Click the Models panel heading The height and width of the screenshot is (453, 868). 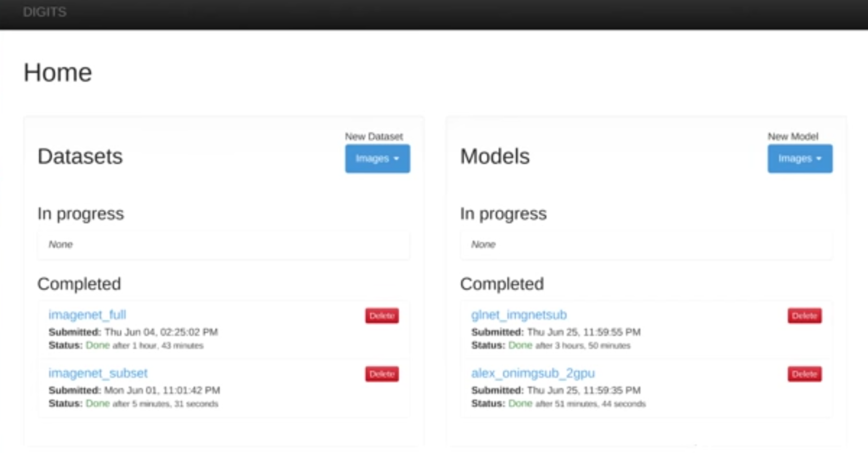coord(494,156)
